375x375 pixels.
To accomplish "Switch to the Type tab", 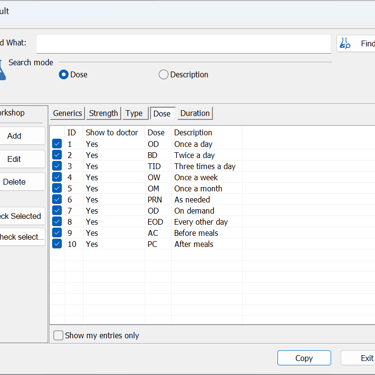I will (x=134, y=113).
